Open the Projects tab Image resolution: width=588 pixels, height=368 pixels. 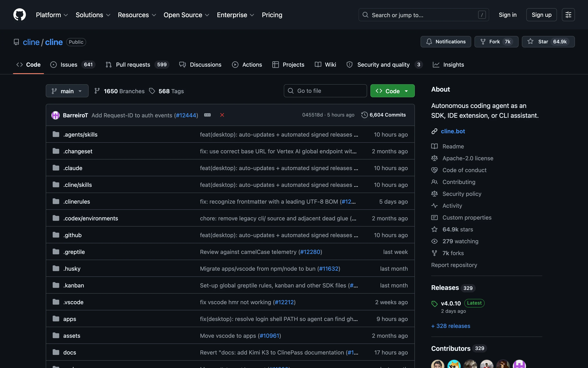click(x=288, y=64)
